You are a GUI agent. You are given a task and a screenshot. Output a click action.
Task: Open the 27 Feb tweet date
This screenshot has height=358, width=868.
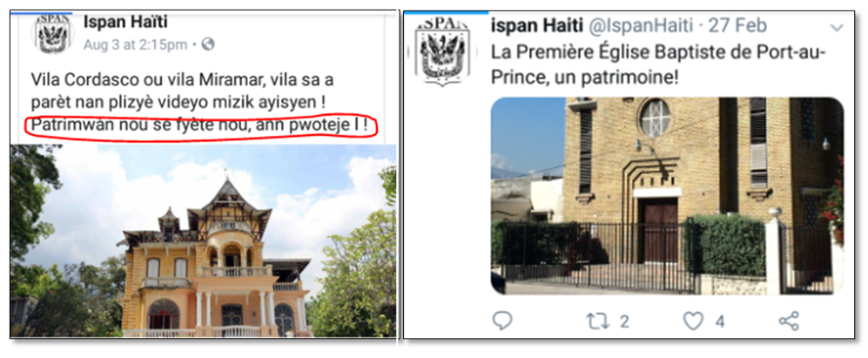point(737,25)
